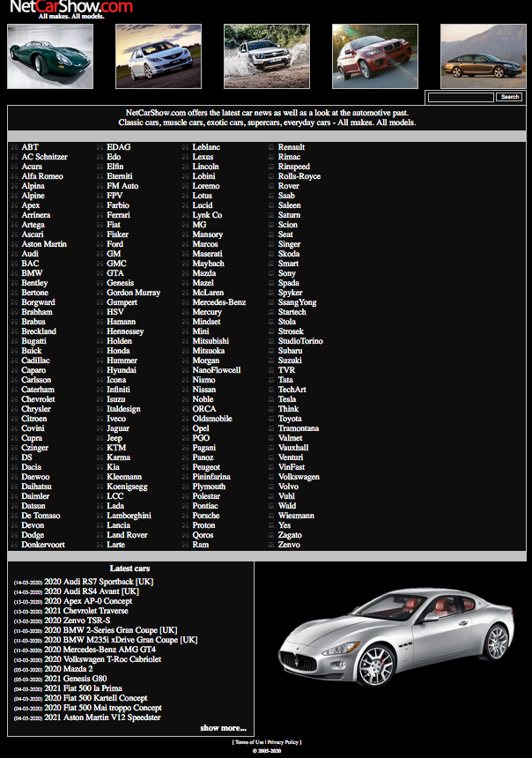Click the icon beside Tesla
This screenshot has height=758, width=532.
pos(271,399)
